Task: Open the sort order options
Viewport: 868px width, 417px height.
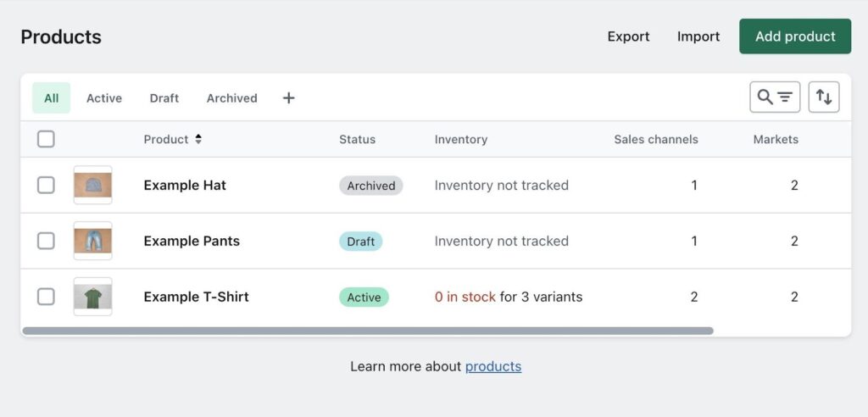Action: tap(823, 97)
